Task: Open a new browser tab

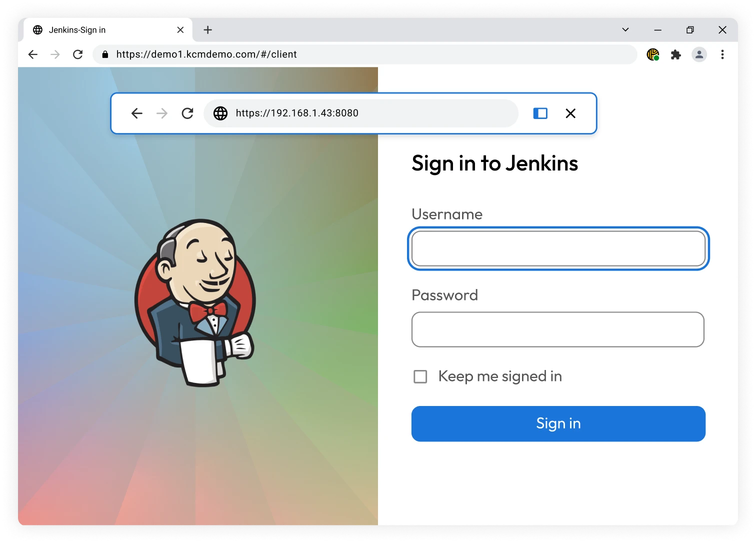Action: pyautogui.click(x=208, y=30)
